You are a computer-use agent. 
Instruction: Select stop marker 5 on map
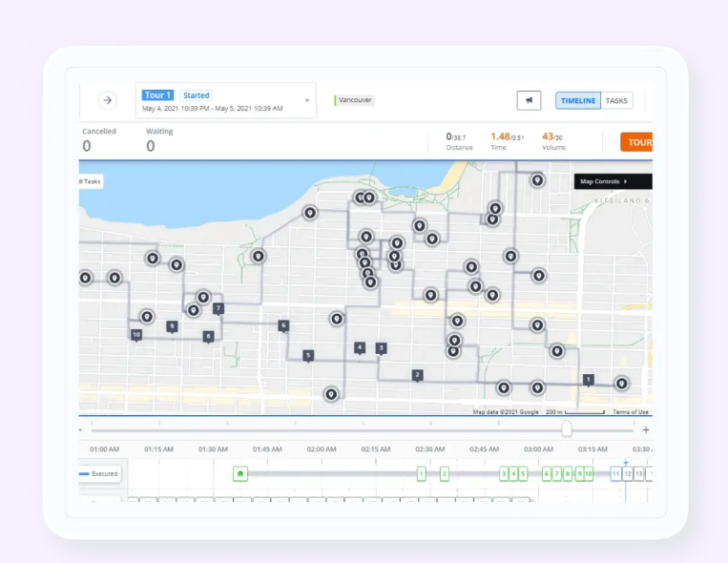tap(308, 356)
